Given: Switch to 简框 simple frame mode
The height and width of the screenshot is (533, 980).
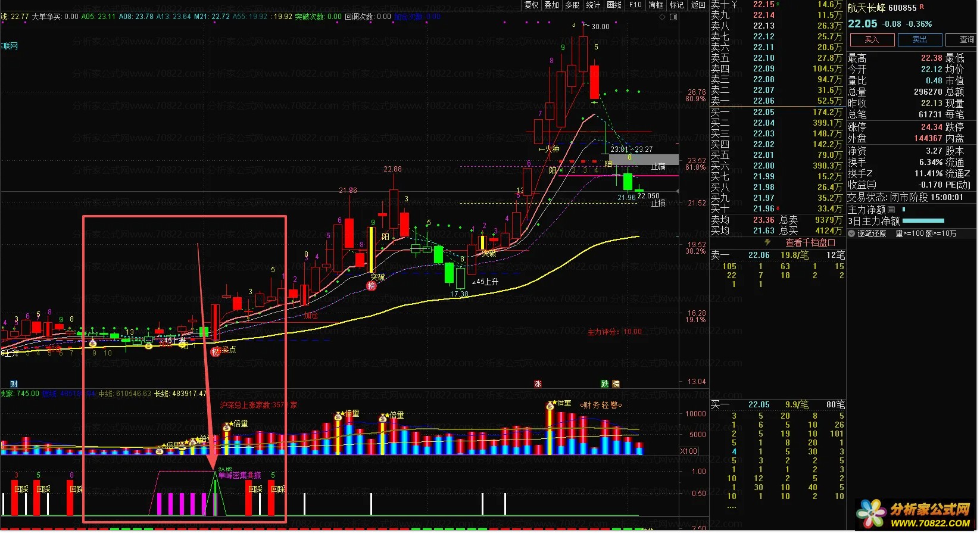Looking at the screenshot, I should pyautogui.click(x=656, y=5).
